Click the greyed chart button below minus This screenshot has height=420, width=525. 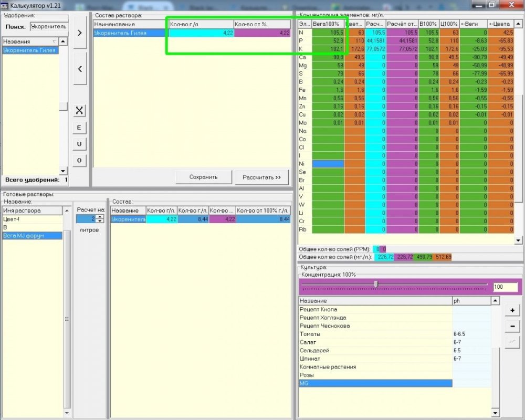(512, 342)
